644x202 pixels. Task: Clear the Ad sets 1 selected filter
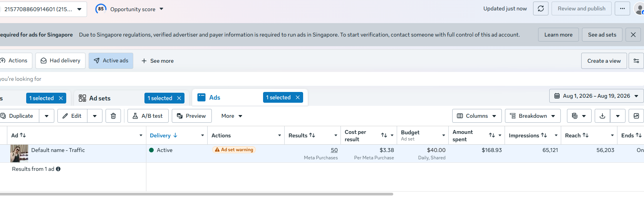coord(179,98)
